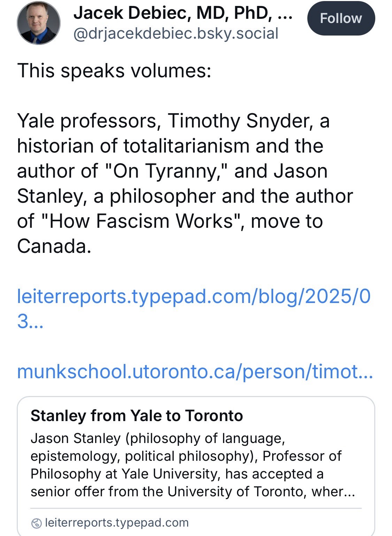
Task: Click the word 'Canada.' ending the post
Action: click(54, 247)
